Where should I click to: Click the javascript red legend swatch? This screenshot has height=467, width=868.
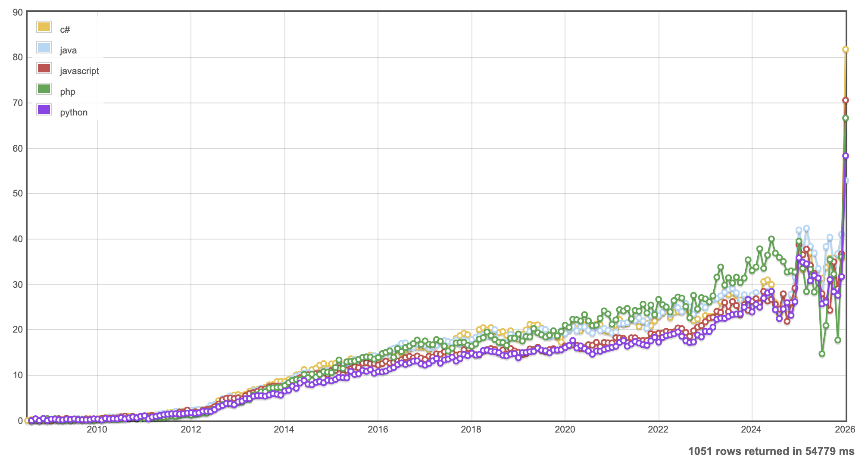[44, 68]
